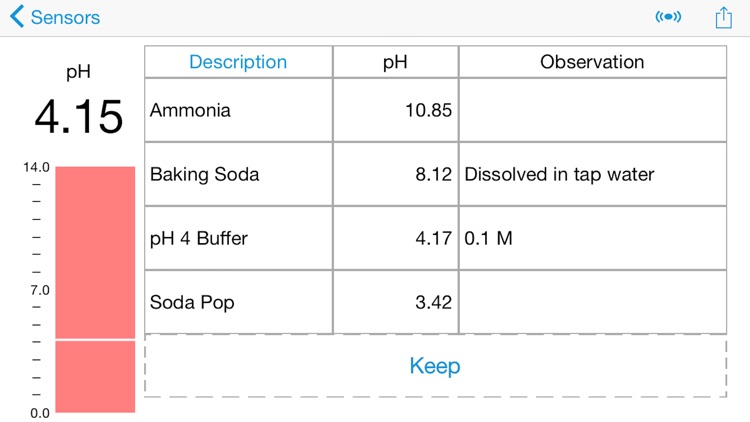Tap the large 4.15 live pH reading
This screenshot has width=750, height=422.
coord(79,117)
